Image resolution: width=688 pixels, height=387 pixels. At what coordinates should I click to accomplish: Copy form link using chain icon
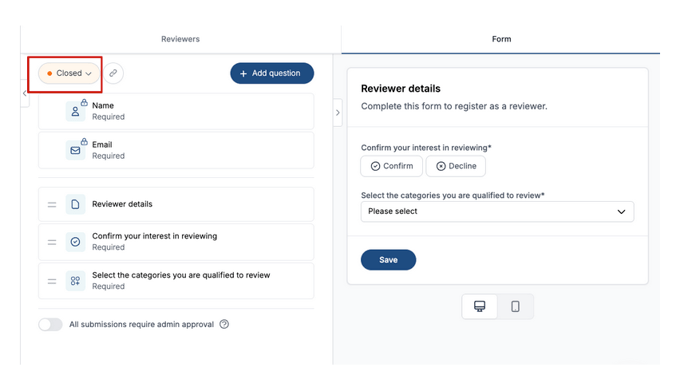[x=113, y=73]
